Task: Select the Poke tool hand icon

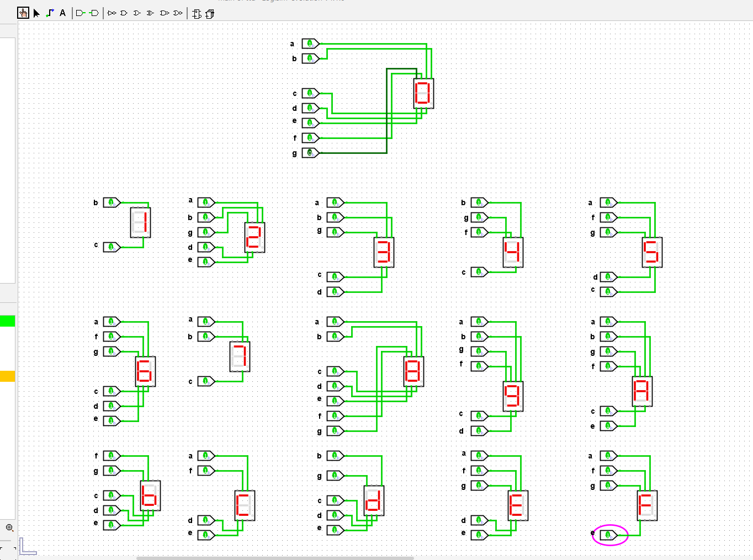Action: tap(23, 13)
